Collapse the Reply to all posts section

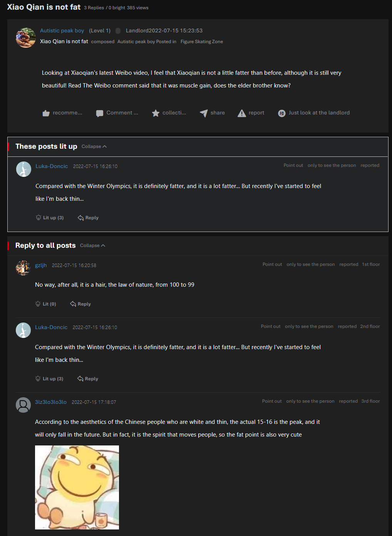tap(92, 245)
